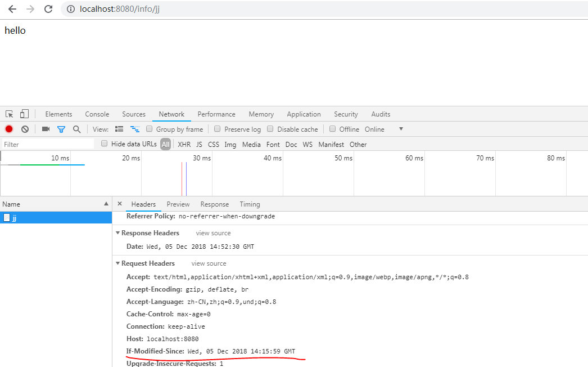Viewport: 588px width, 367px height.
Task: Search within network headers
Action: click(x=76, y=129)
